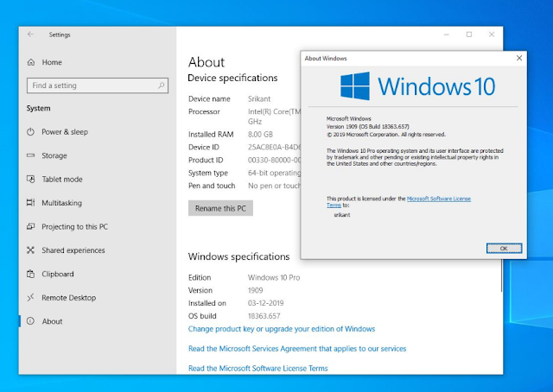553x392 pixels.
Task: Open Shared experiences settings
Action: pos(98,250)
